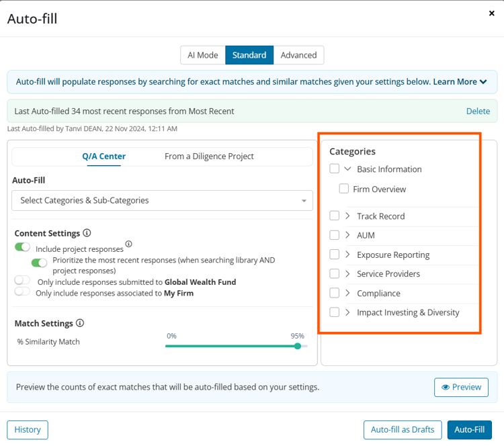
Task: Click info icon beside Include project responses
Action: click(x=128, y=244)
